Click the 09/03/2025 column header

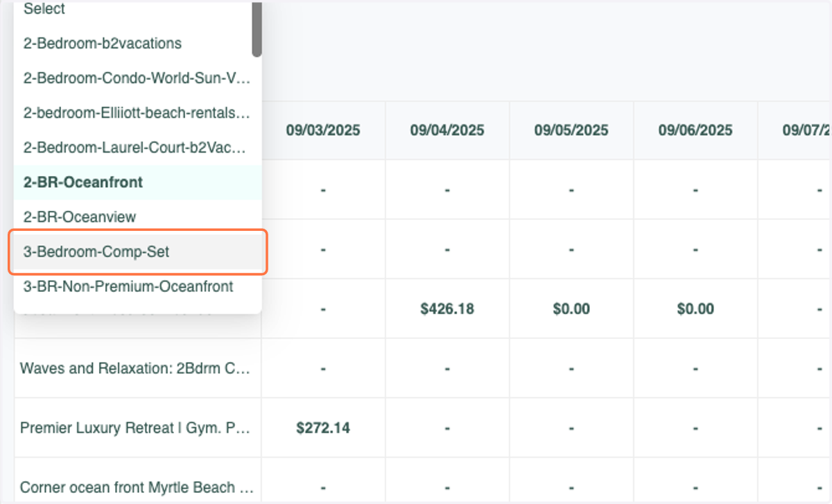pyautogui.click(x=323, y=130)
